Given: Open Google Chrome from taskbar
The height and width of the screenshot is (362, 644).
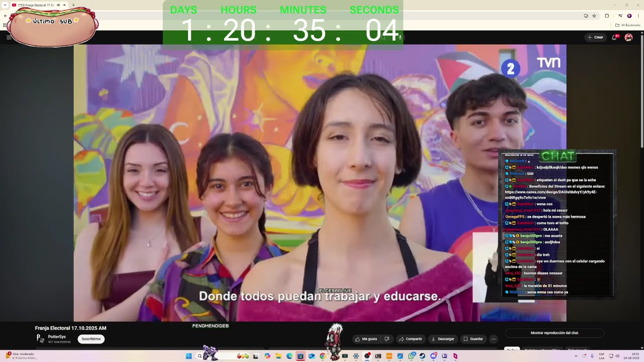Looking at the screenshot, I should click(x=323, y=356).
